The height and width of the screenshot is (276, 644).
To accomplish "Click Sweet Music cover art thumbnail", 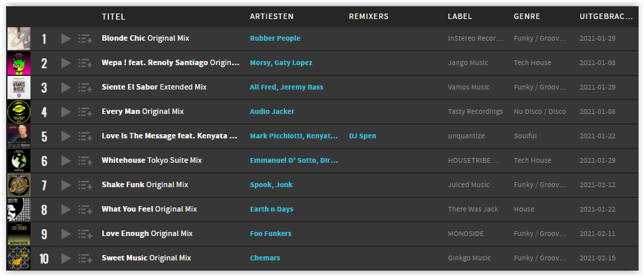I will pyautogui.click(x=19, y=258).
